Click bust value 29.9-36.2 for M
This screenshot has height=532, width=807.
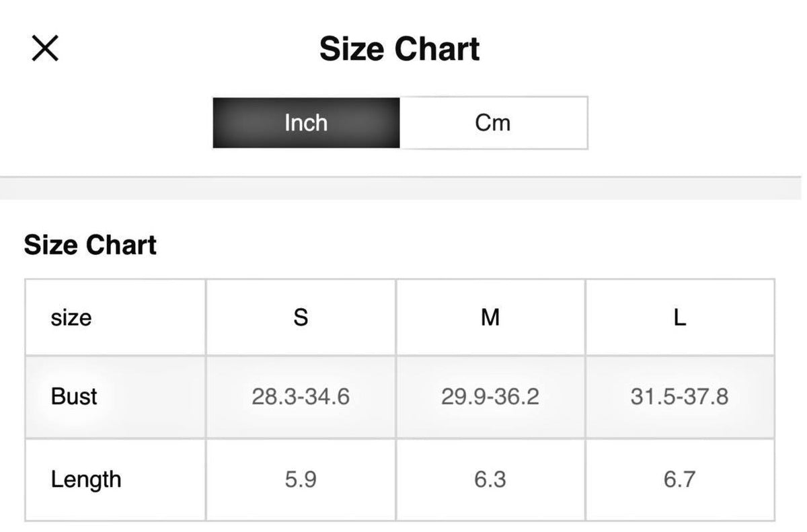tap(490, 396)
